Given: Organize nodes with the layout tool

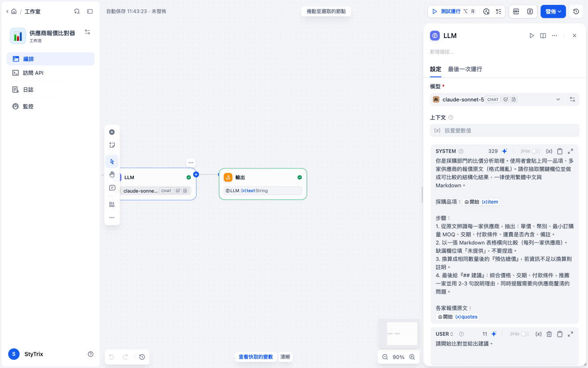Looking at the screenshot, I should (x=112, y=204).
